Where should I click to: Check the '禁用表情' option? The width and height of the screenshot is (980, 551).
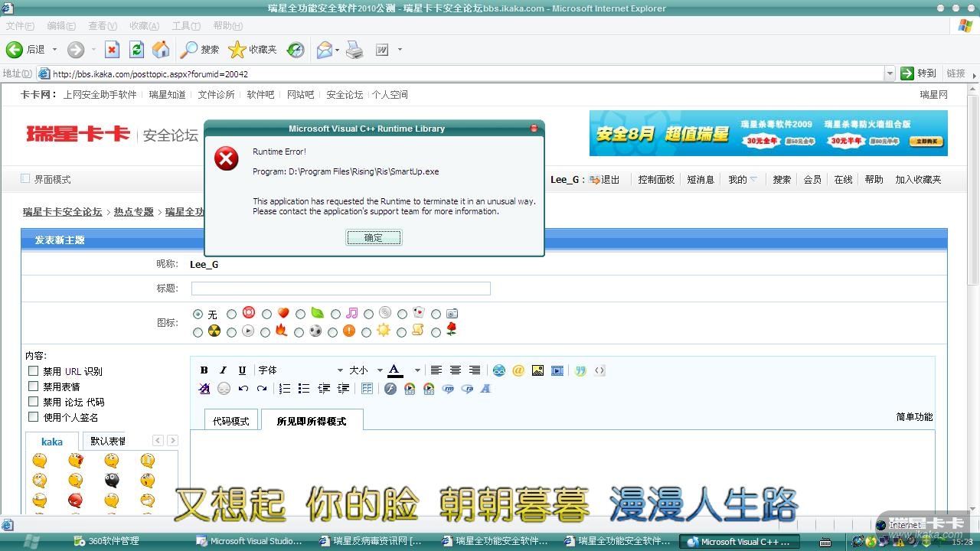click(x=33, y=386)
